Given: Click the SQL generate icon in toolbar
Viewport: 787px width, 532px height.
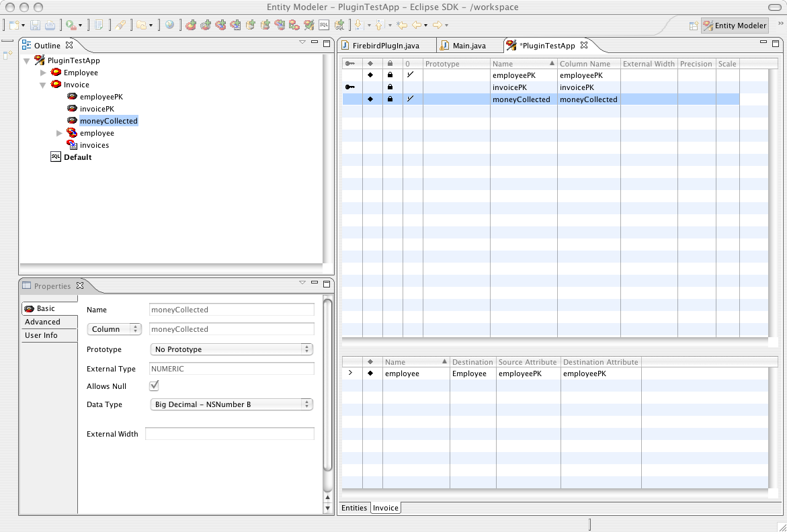Looking at the screenshot, I should [324, 25].
